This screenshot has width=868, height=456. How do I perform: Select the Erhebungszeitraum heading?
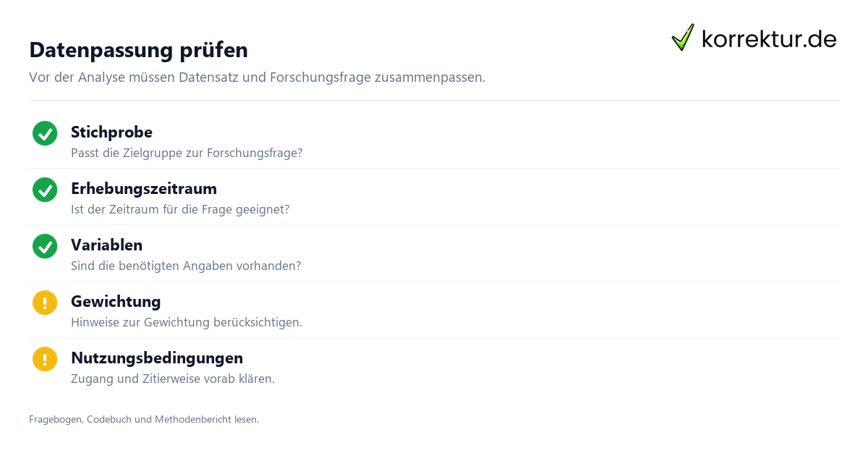144,188
